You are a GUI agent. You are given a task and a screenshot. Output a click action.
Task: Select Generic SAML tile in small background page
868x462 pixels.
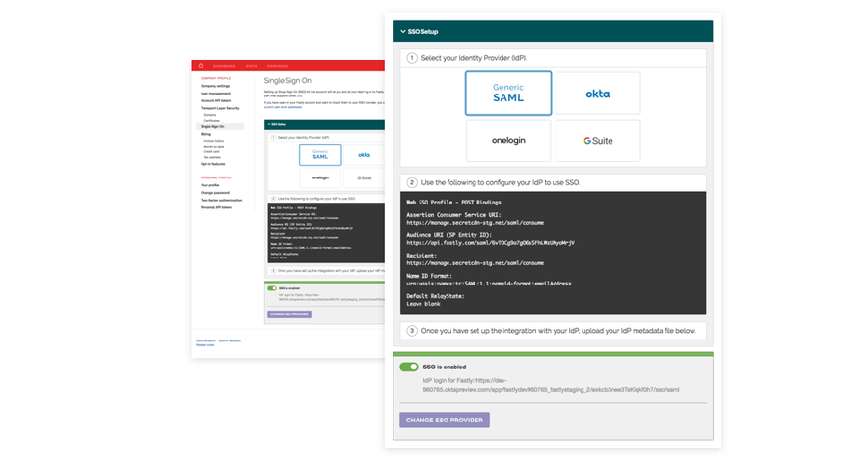(x=320, y=155)
